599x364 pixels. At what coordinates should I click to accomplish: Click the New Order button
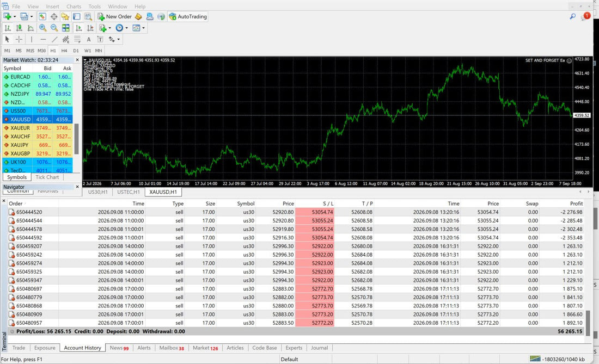(114, 16)
